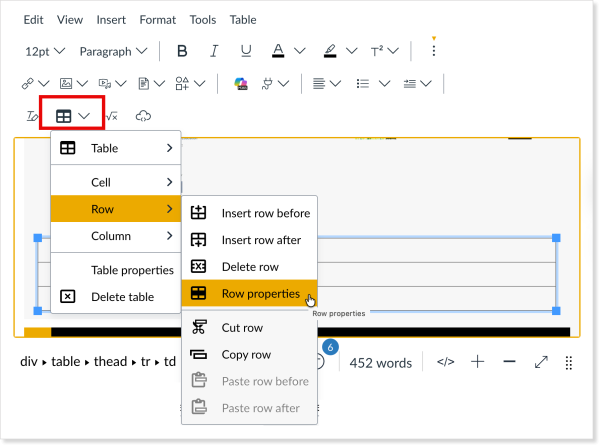The image size is (600, 446).
Task: Click the cloud embed icon
Action: (143, 116)
